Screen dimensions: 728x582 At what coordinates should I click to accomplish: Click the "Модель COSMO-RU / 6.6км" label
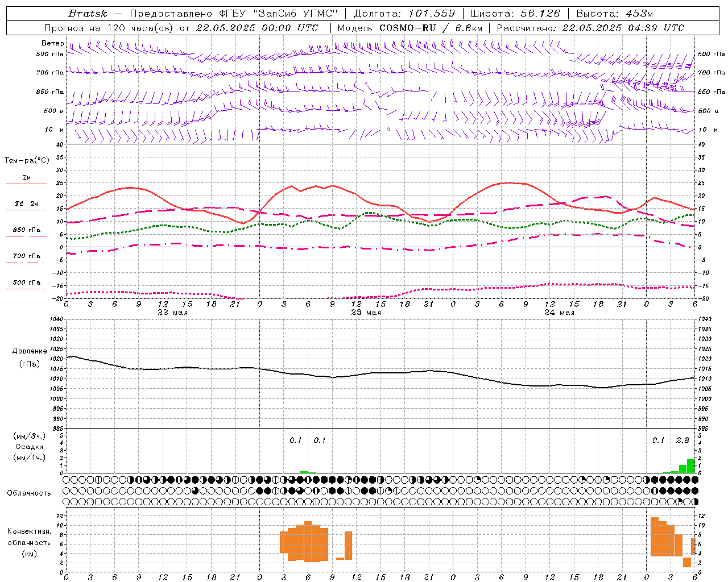(410, 27)
